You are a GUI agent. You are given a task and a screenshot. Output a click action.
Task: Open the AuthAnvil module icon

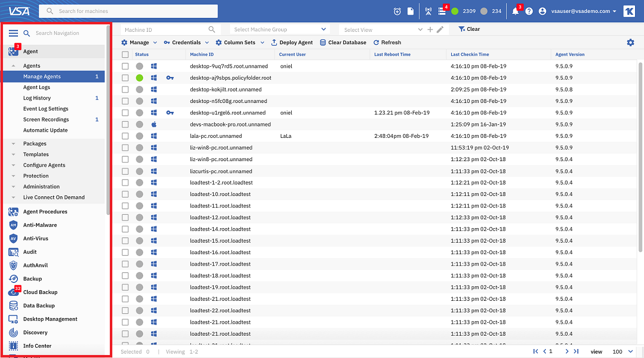pos(13,266)
